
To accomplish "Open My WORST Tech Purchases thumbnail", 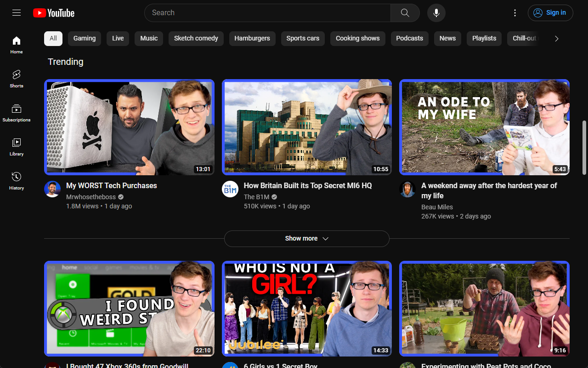I will [x=129, y=127].
